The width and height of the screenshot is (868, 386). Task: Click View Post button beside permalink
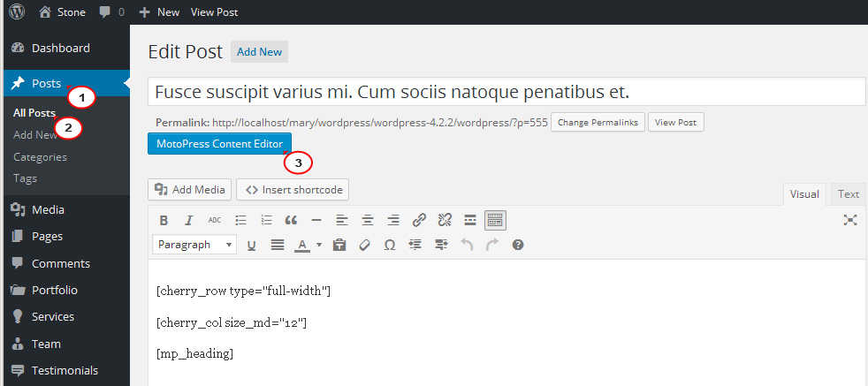click(676, 122)
